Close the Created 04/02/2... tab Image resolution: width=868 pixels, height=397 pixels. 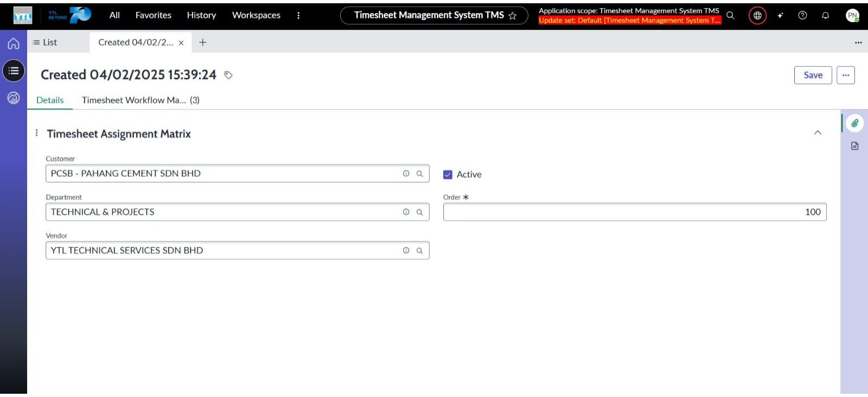point(181,43)
